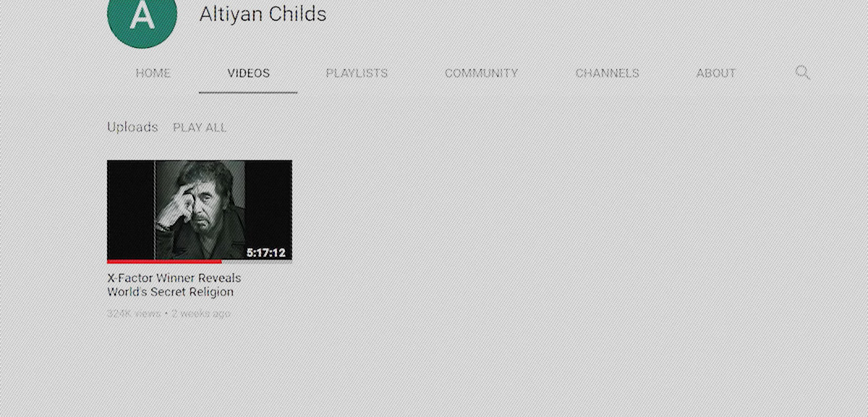This screenshot has height=417, width=868.
Task: Open the X-Factor Winner video thumbnail
Action: 200,211
